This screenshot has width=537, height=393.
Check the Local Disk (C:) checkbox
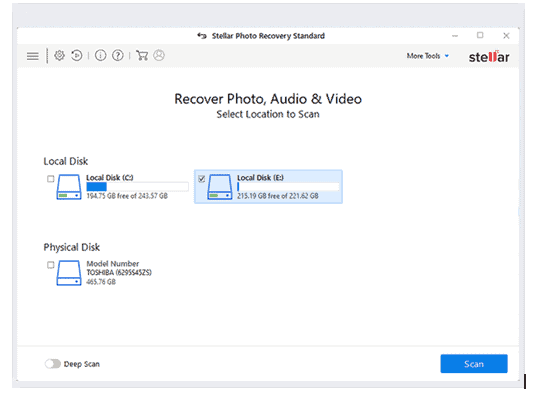tap(51, 179)
